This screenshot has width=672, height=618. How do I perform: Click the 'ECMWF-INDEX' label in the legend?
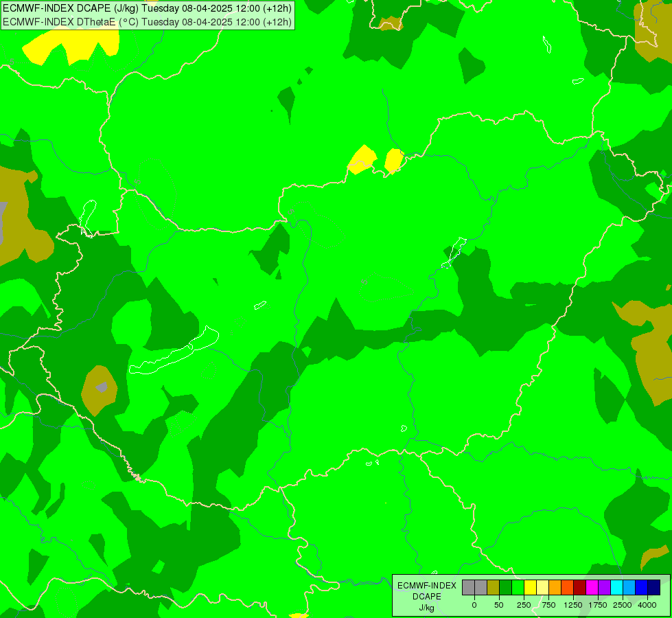pyautogui.click(x=426, y=586)
